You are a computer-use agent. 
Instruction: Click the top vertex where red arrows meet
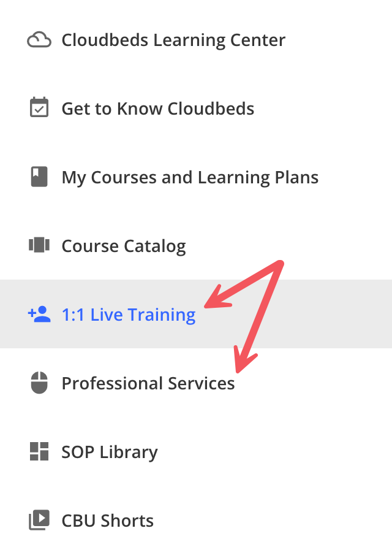coord(281,265)
